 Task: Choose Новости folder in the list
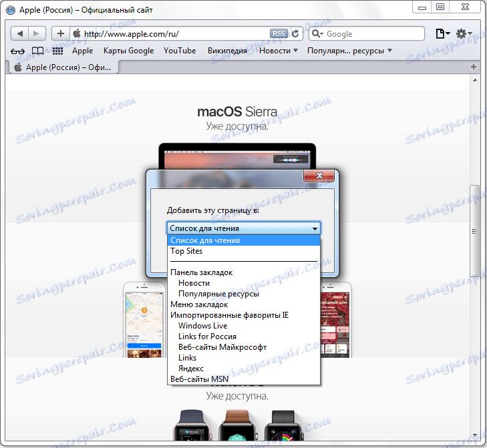[x=243, y=283]
